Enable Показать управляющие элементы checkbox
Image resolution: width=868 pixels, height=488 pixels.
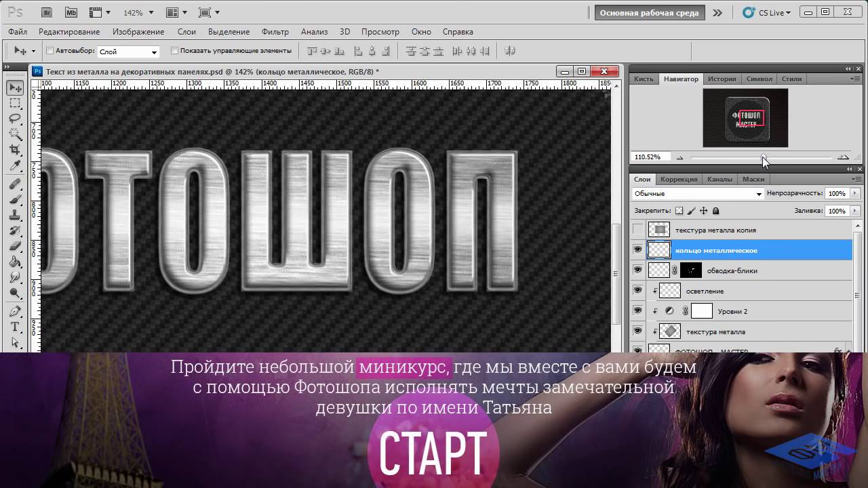[x=174, y=51]
